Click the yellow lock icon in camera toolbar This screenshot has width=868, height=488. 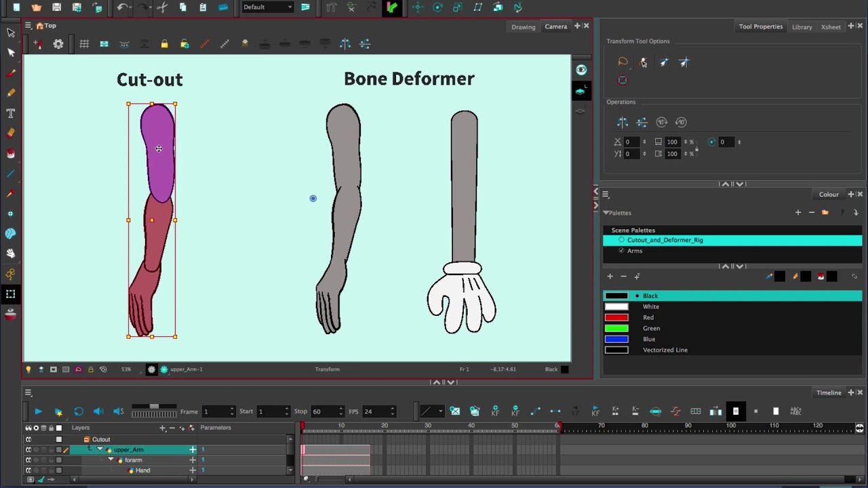[164, 44]
